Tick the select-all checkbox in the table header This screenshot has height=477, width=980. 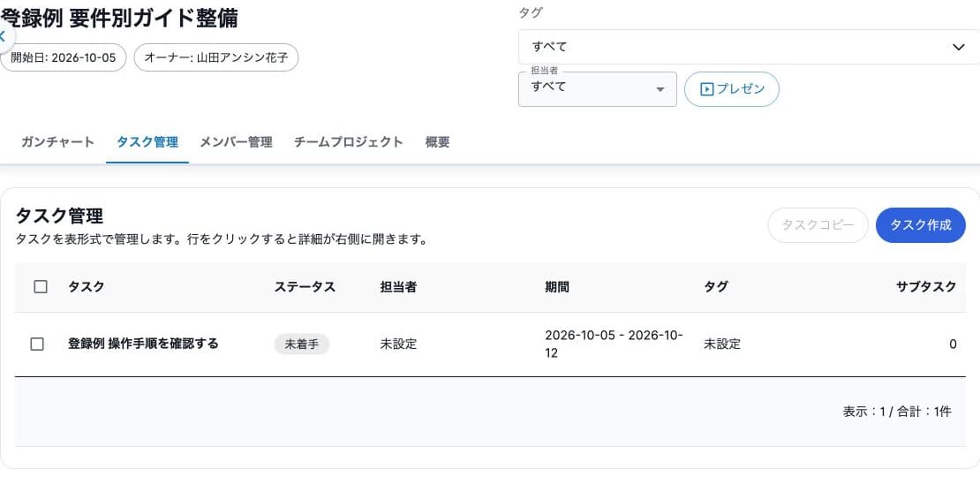pos(41,287)
